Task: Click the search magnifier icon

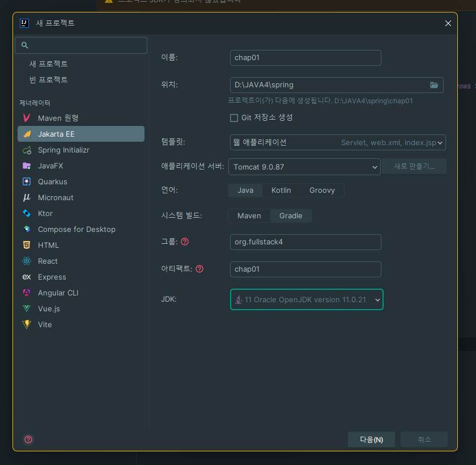Action: (x=24, y=45)
